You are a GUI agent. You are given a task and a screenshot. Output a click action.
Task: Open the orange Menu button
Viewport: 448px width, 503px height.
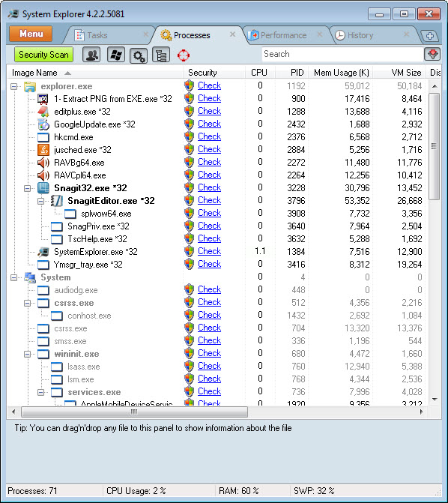[31, 34]
